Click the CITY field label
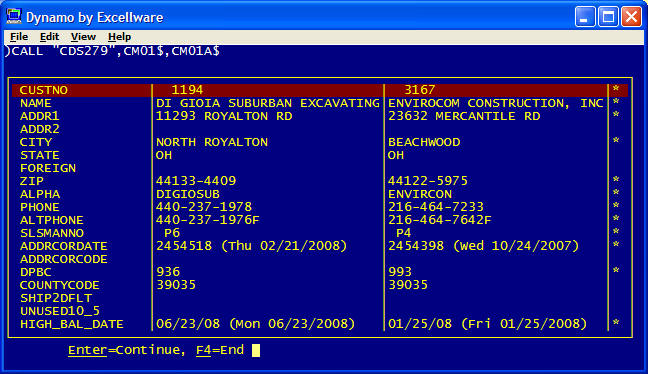648x374 pixels. (36, 142)
